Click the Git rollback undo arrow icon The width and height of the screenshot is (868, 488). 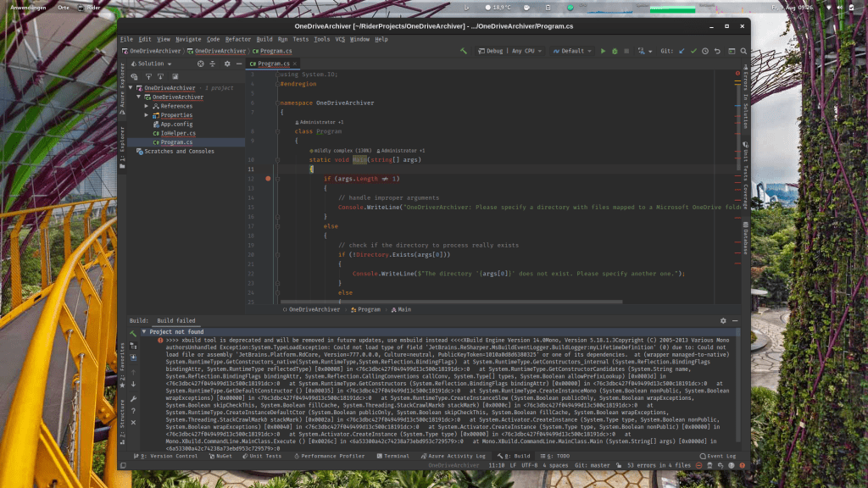coord(716,51)
